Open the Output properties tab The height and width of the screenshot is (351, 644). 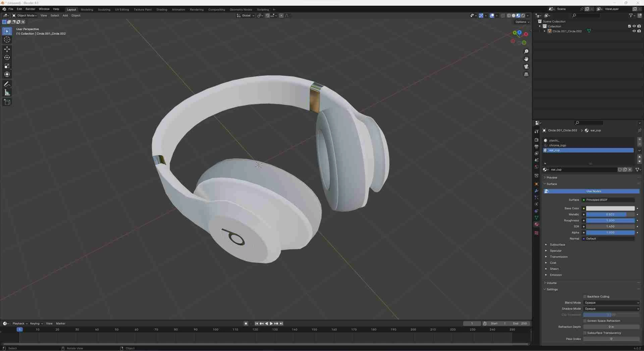536,146
